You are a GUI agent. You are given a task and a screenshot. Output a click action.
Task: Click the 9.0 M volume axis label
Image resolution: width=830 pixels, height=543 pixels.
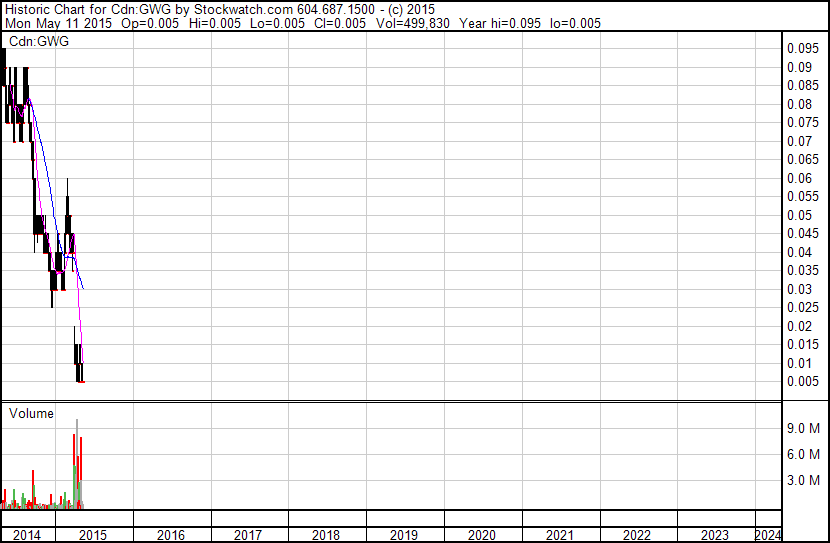click(x=803, y=428)
